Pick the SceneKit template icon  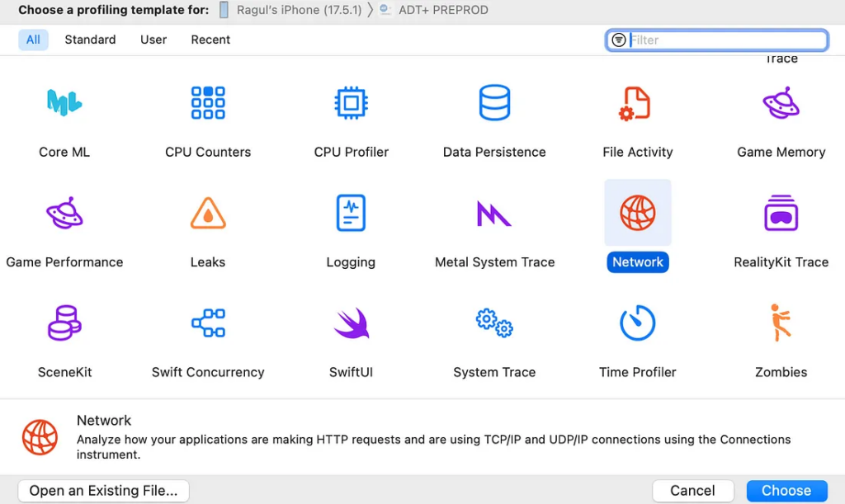[x=64, y=323]
